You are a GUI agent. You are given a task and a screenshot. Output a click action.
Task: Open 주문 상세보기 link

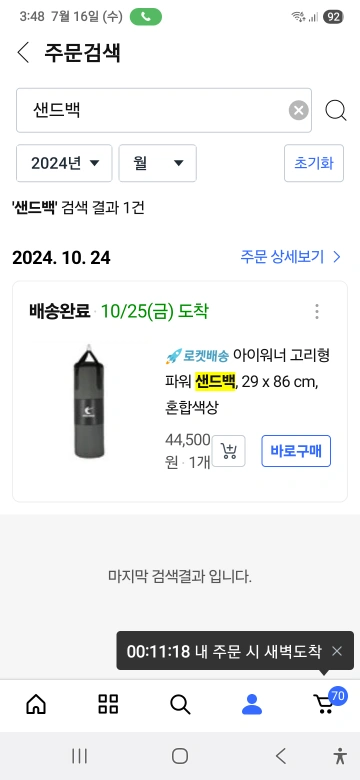tap(291, 257)
